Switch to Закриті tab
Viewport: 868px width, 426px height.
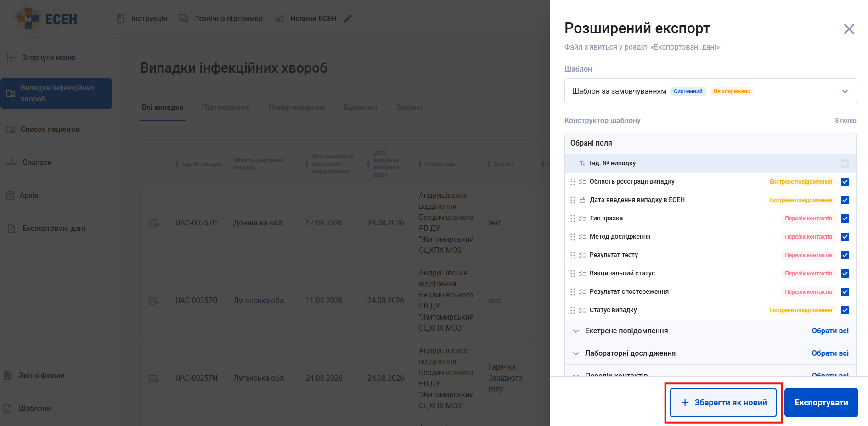[409, 107]
